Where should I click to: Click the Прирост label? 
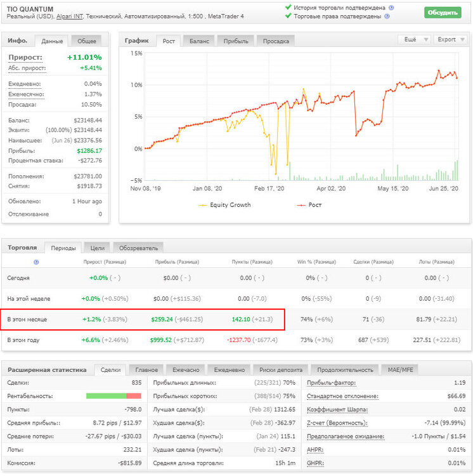pyautogui.click(x=25, y=57)
